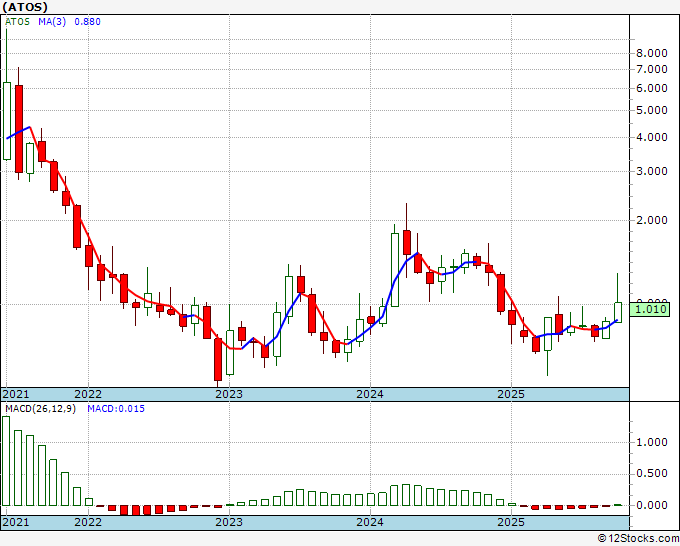Click the MACD(26,12,9) indicator label
Image resolution: width=680 pixels, height=546 pixels.
point(40,409)
